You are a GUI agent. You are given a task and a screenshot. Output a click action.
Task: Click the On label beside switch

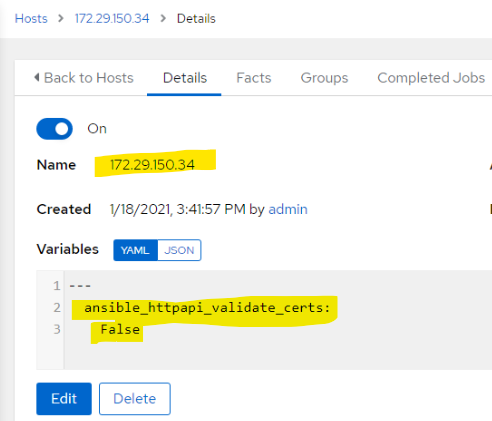pos(97,129)
